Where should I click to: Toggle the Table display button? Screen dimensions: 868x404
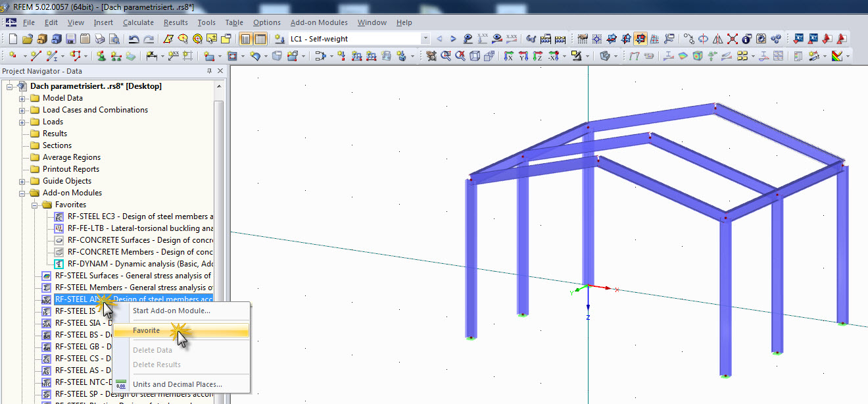260,39
